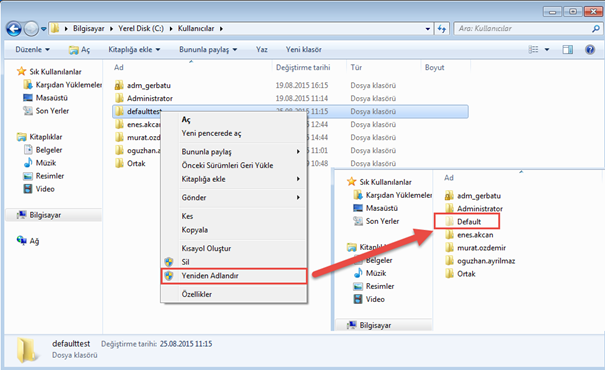Screen dimensions: 605x370
Task: Click the magnifier search icon
Action: click(596, 29)
